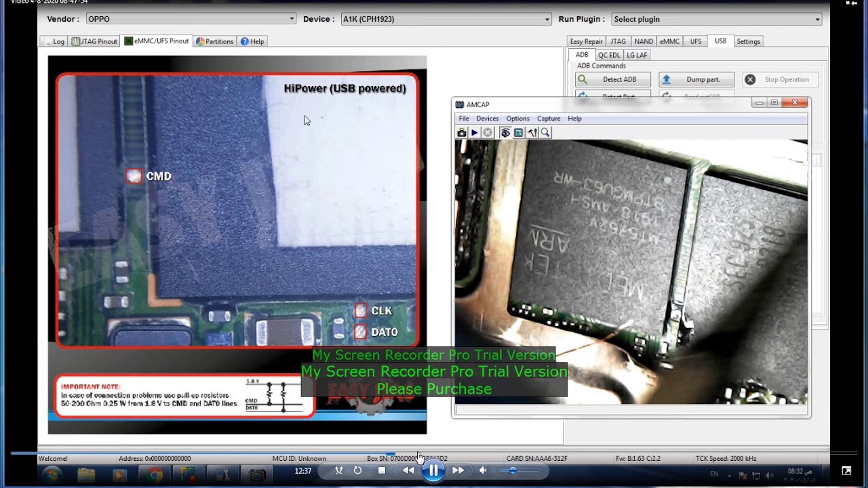Open AMCAP Help menu

(x=574, y=119)
